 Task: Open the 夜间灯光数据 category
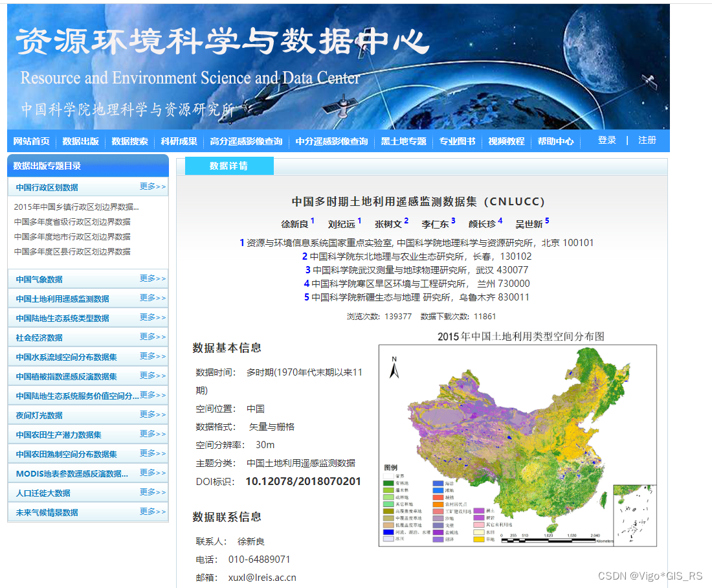click(39, 416)
